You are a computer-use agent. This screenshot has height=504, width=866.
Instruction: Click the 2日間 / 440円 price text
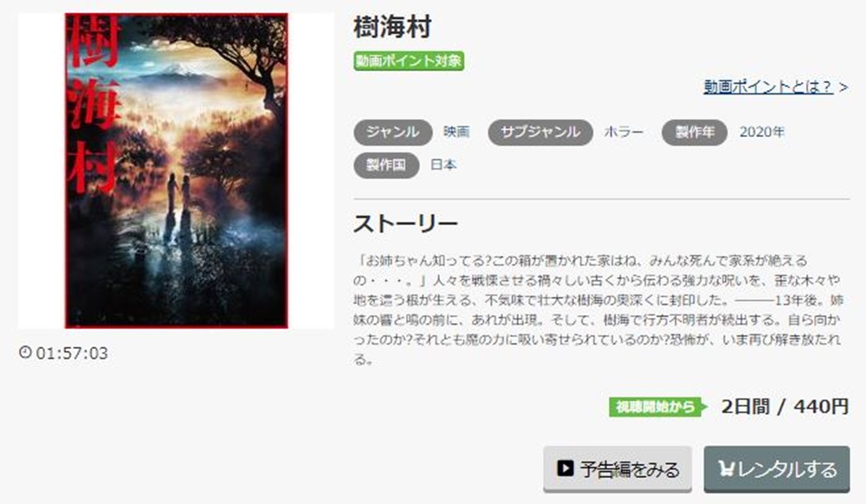coord(785,407)
